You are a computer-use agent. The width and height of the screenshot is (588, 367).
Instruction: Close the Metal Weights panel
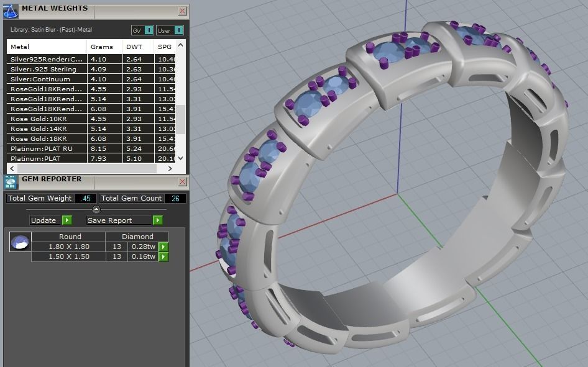182,11
